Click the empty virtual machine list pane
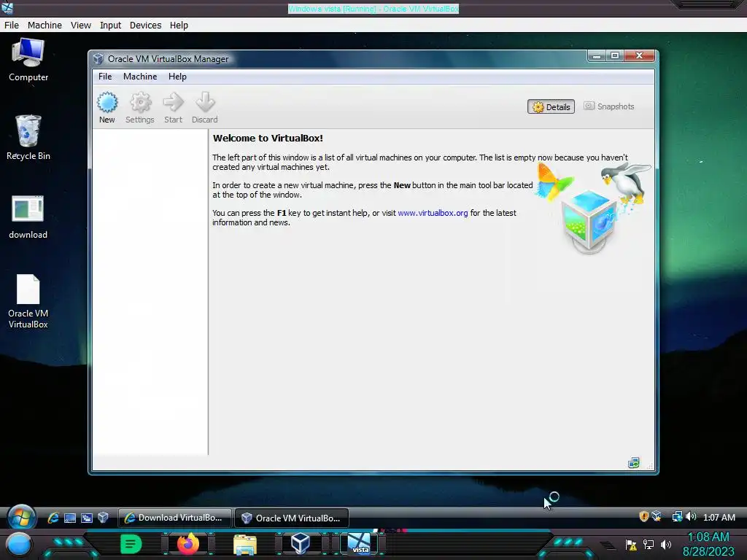This screenshot has width=747, height=560. tap(150, 292)
